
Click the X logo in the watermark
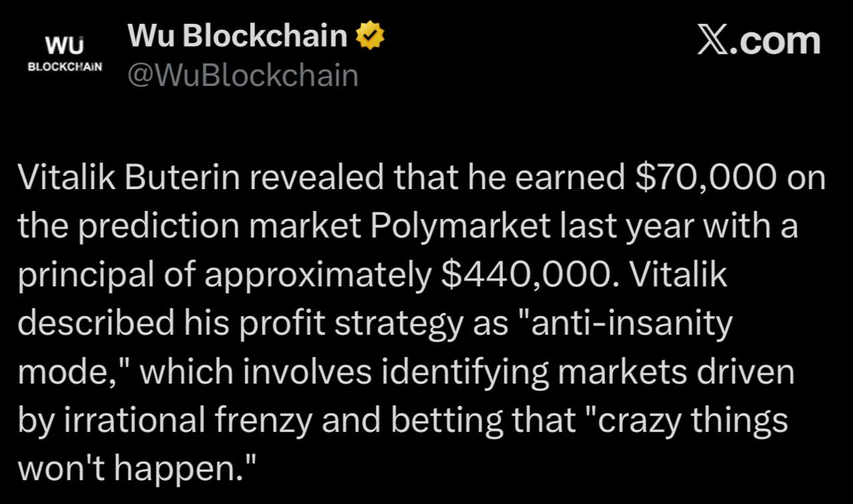click(x=715, y=41)
